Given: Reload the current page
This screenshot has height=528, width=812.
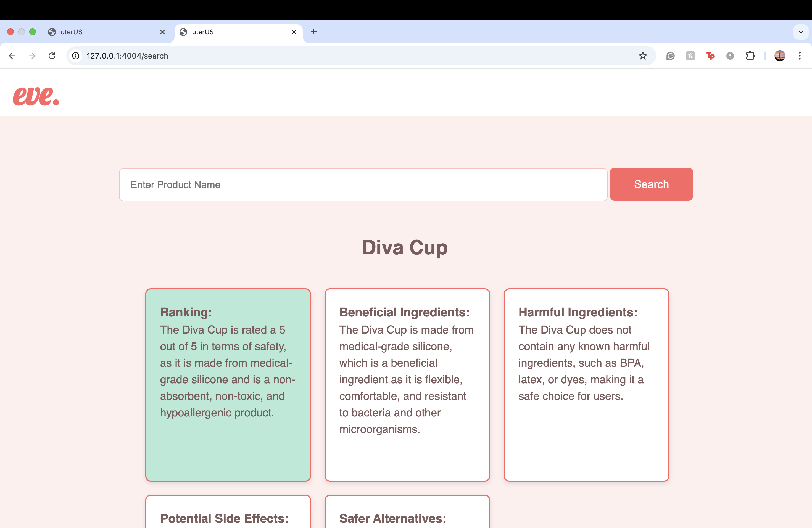Looking at the screenshot, I should [52, 56].
